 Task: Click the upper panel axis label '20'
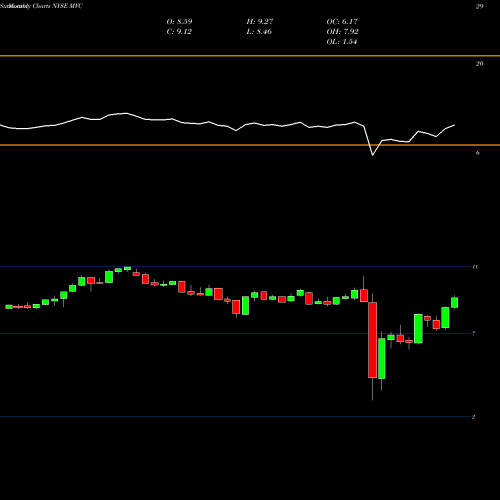pos(479,64)
